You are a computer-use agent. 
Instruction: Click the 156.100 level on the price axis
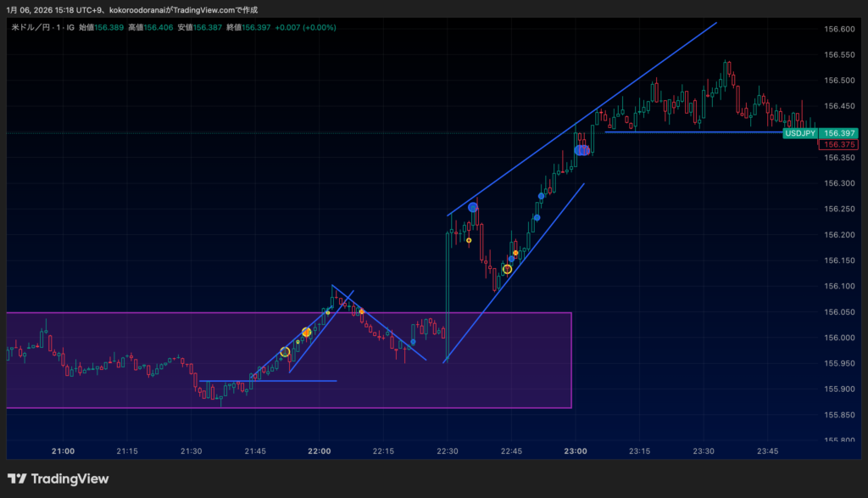pos(839,286)
